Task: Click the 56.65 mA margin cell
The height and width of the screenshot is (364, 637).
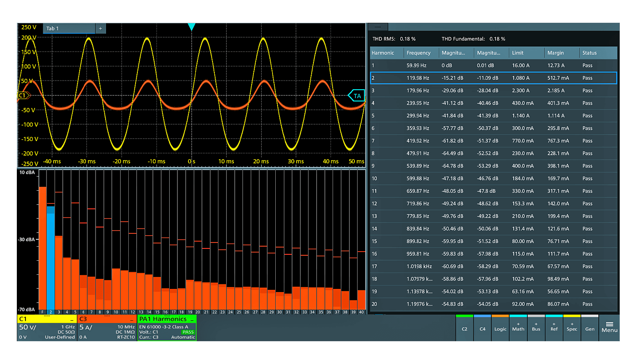Action: click(558, 292)
